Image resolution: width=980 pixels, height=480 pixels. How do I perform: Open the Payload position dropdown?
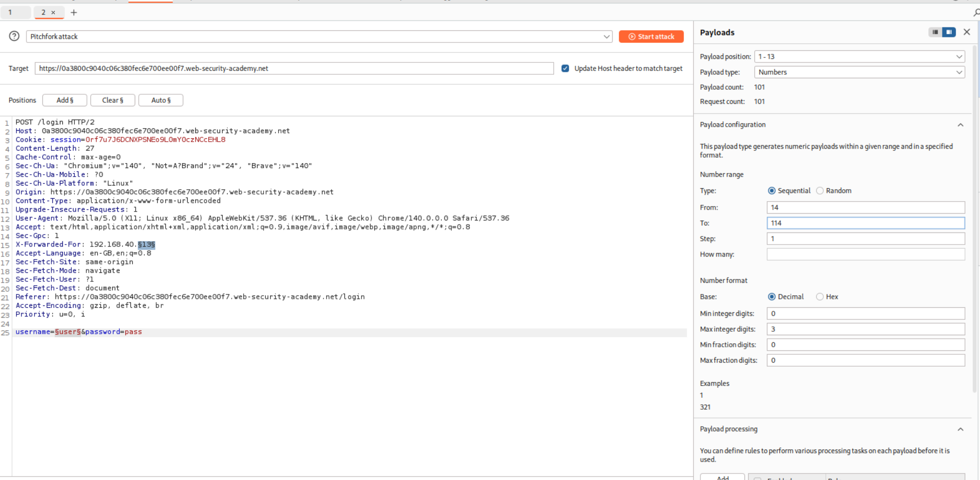859,56
